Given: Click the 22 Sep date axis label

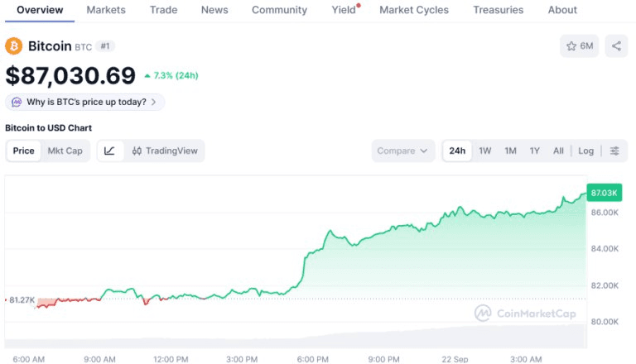Looking at the screenshot, I should coord(455,359).
